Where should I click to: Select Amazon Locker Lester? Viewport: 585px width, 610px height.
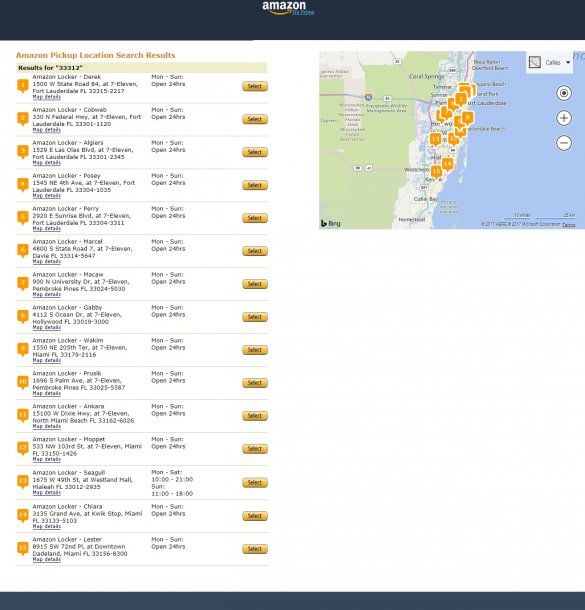(x=255, y=549)
